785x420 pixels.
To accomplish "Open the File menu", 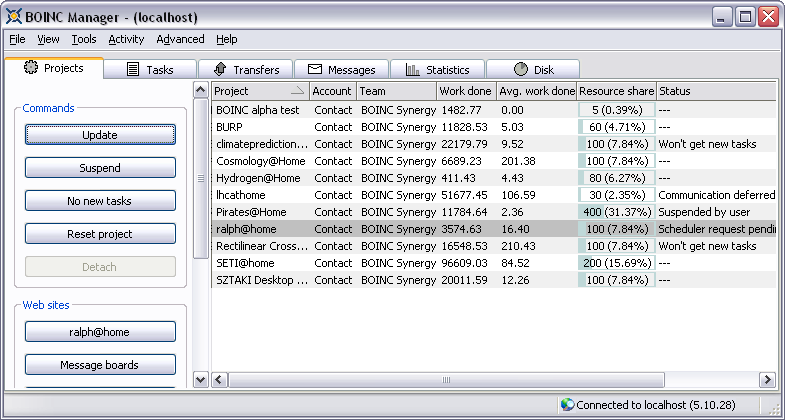I will 17,39.
